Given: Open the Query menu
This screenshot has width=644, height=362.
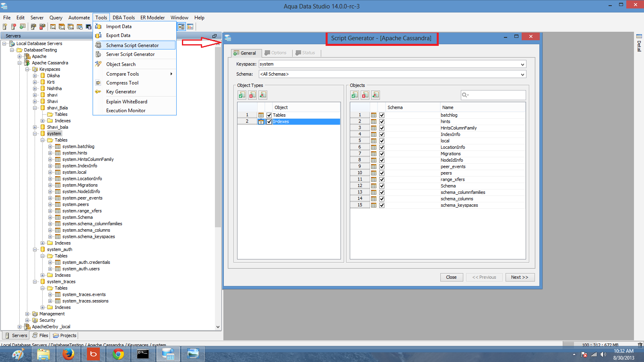Looking at the screenshot, I should click(56, 17).
